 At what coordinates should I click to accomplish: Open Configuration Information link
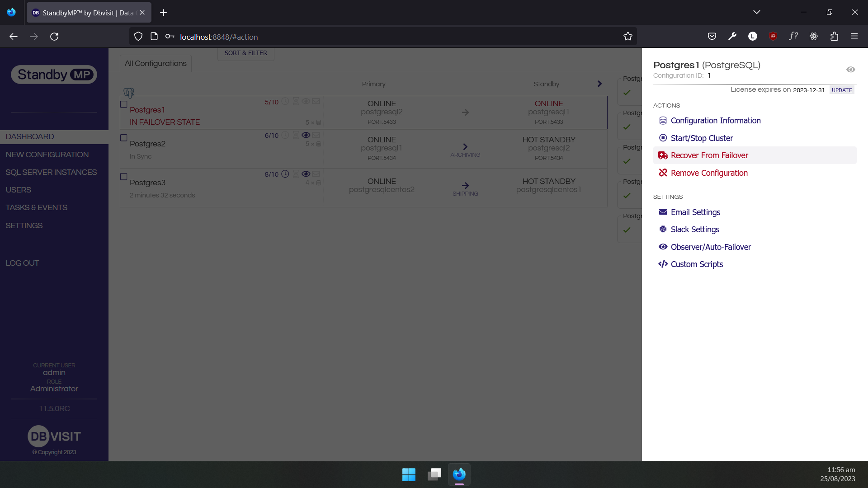point(715,121)
